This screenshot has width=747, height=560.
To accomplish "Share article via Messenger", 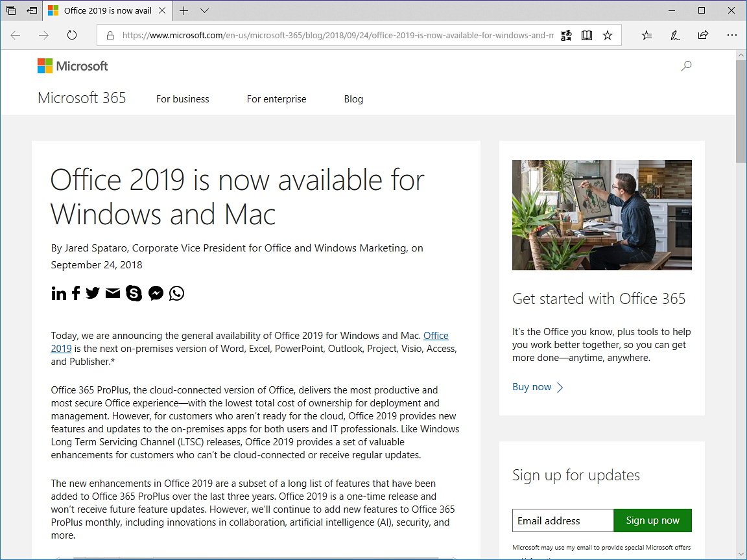I will (x=156, y=294).
